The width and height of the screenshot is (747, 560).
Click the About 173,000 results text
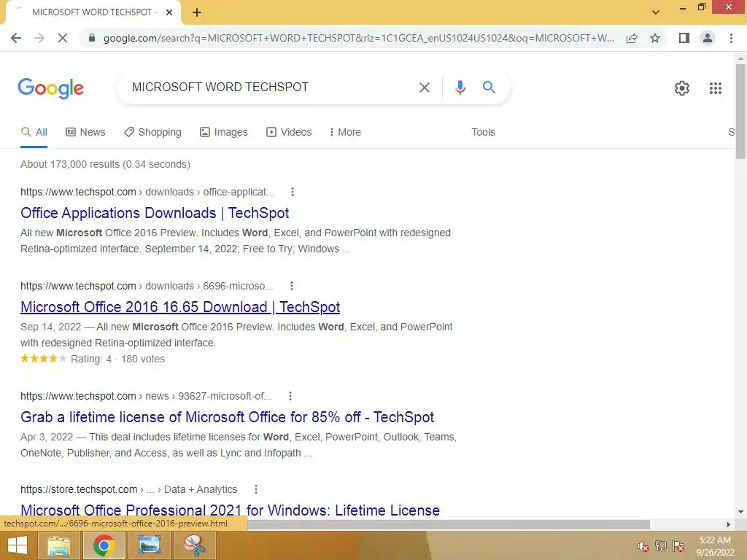coord(105,164)
